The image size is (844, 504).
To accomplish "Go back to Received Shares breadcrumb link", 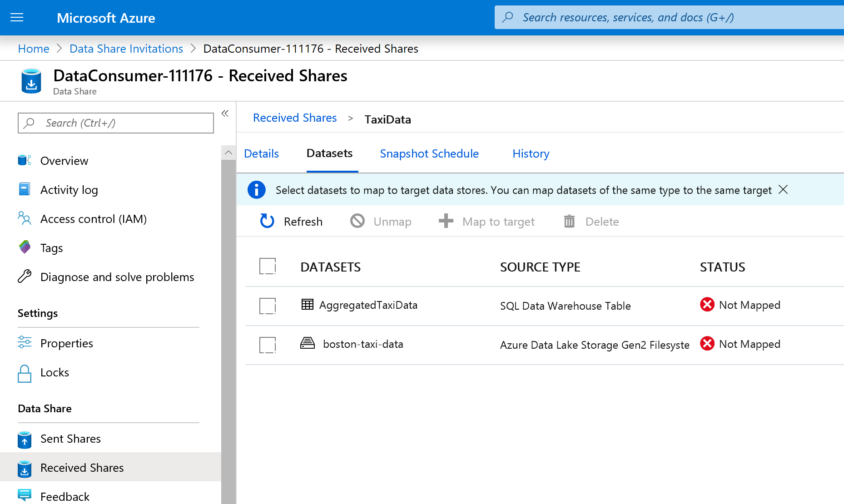I will click(x=295, y=118).
